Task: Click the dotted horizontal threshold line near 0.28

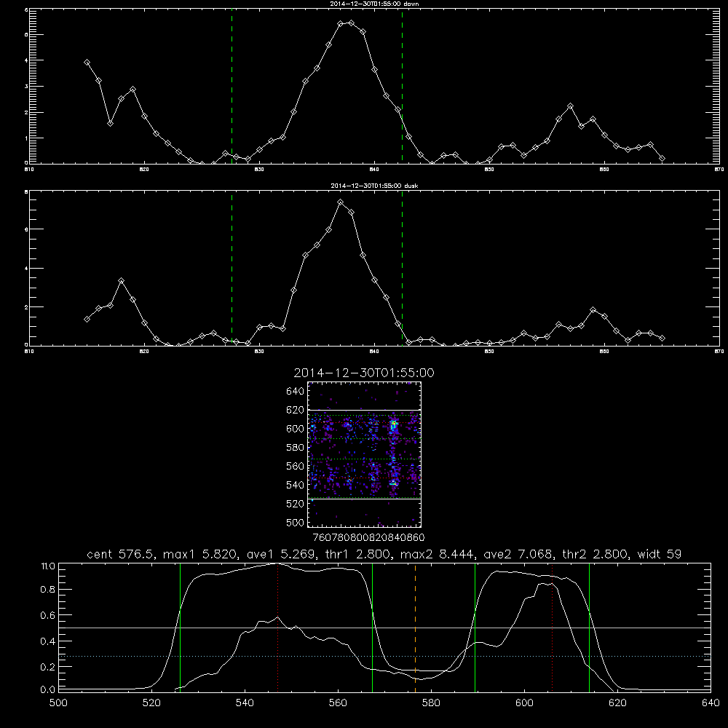Action: 385,656
